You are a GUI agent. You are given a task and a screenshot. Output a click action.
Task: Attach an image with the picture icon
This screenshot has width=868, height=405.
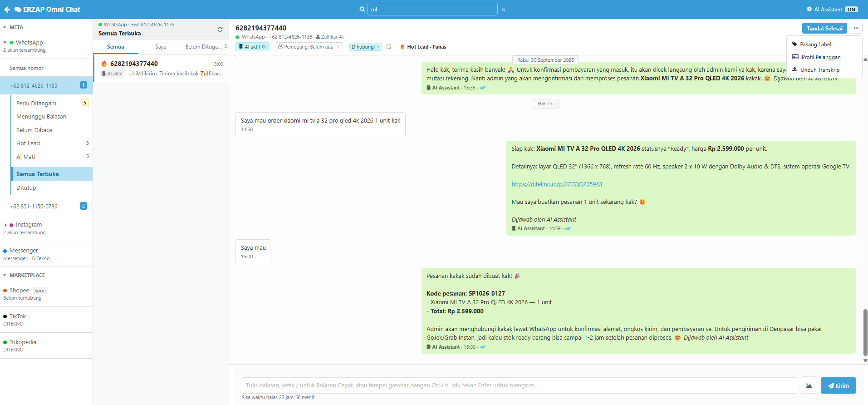(809, 385)
